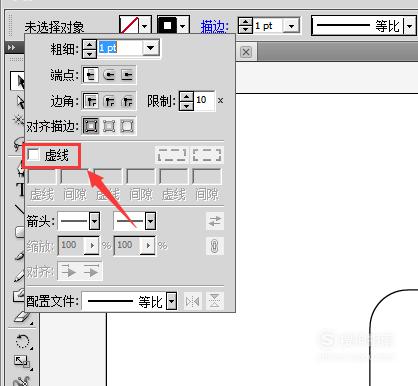Viewport: 418px width, 386px height.
Task: Click the flip profile across icon
Action: (x=215, y=302)
